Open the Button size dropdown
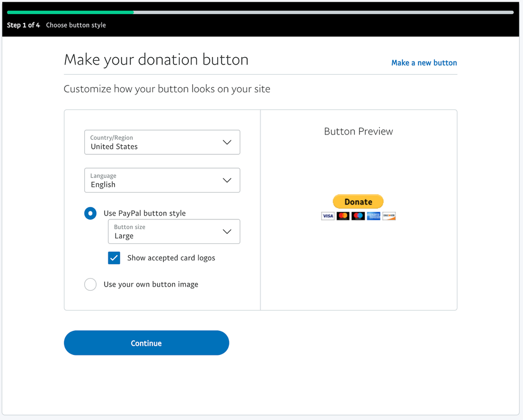 [174, 232]
